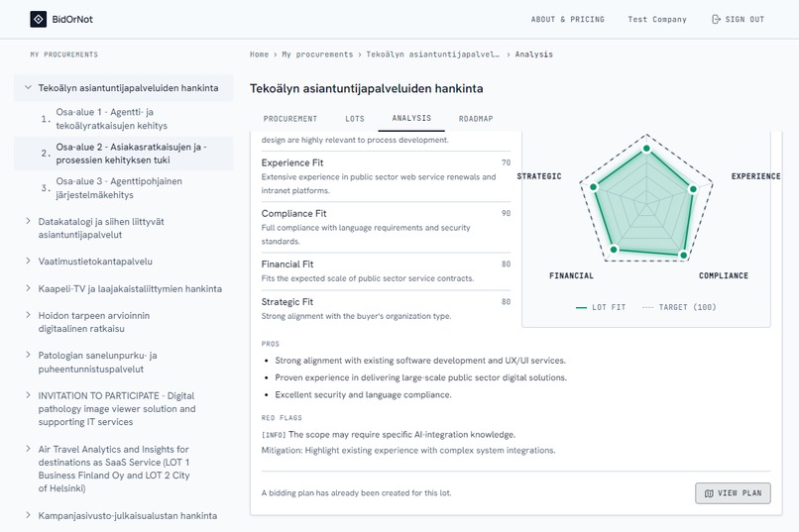Click the Sign Out link
Image resolution: width=799 pixels, height=532 pixels.
pyautogui.click(x=738, y=20)
